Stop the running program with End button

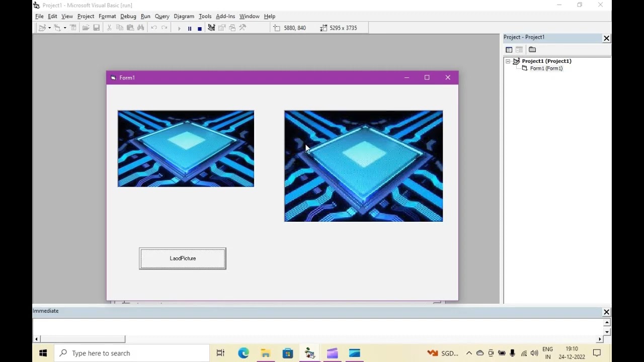[x=200, y=28]
